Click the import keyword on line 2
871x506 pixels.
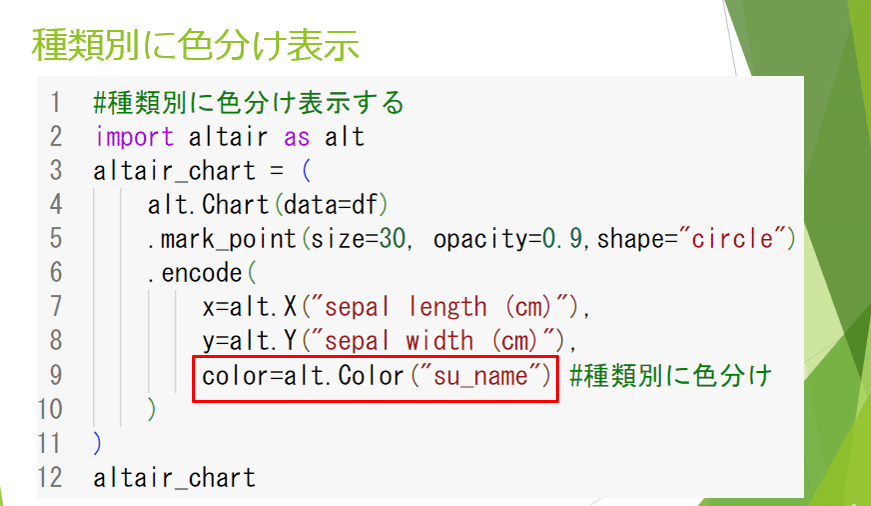(134, 137)
